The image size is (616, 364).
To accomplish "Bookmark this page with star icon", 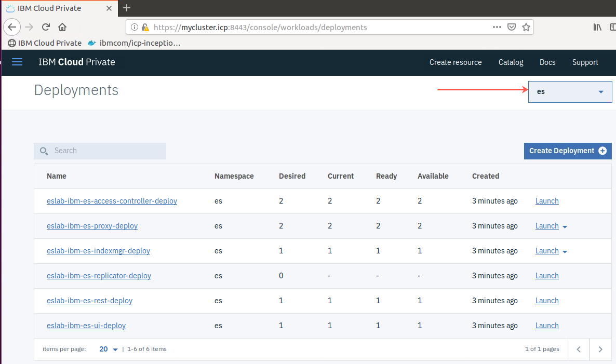I will pos(526,27).
